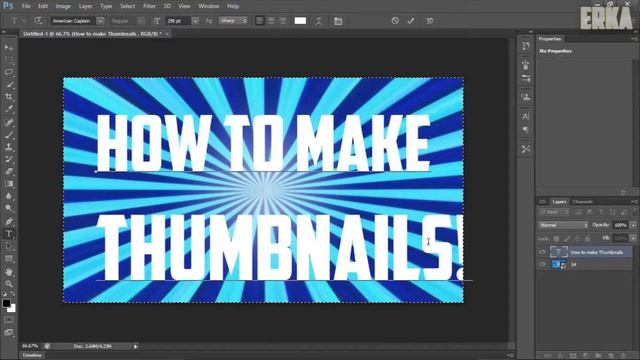Toggle lock position
The width and height of the screenshot is (640, 360).
click(x=577, y=238)
